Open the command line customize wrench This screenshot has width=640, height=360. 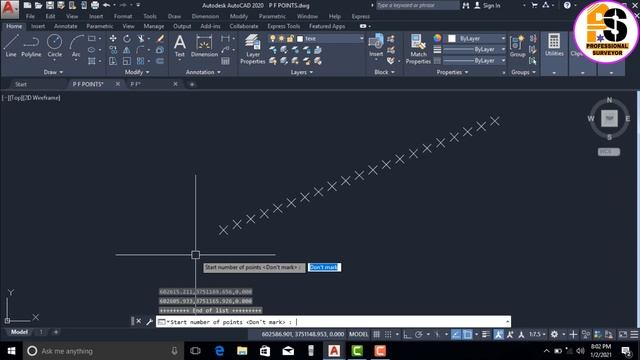pyautogui.click(x=149, y=322)
